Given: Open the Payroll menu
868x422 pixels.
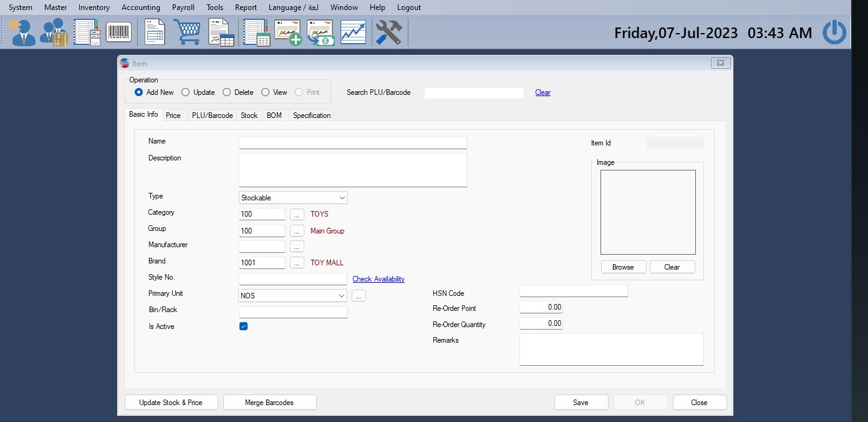Looking at the screenshot, I should point(183,7).
